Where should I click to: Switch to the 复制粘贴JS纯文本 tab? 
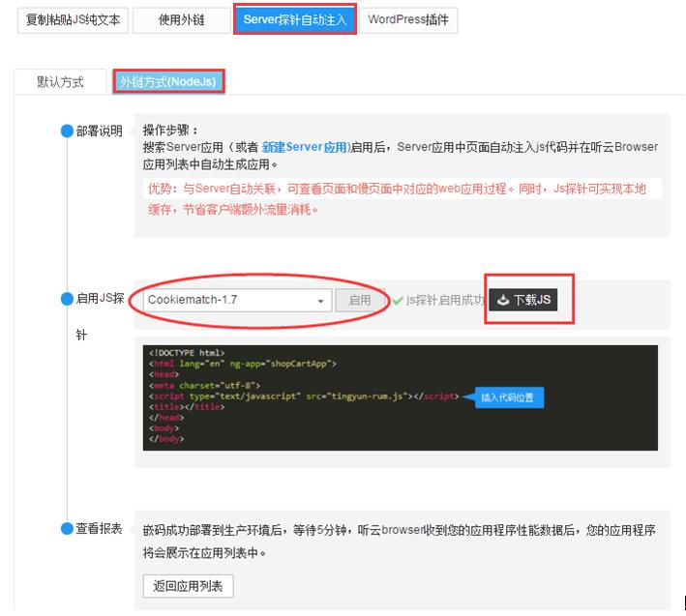point(74,19)
